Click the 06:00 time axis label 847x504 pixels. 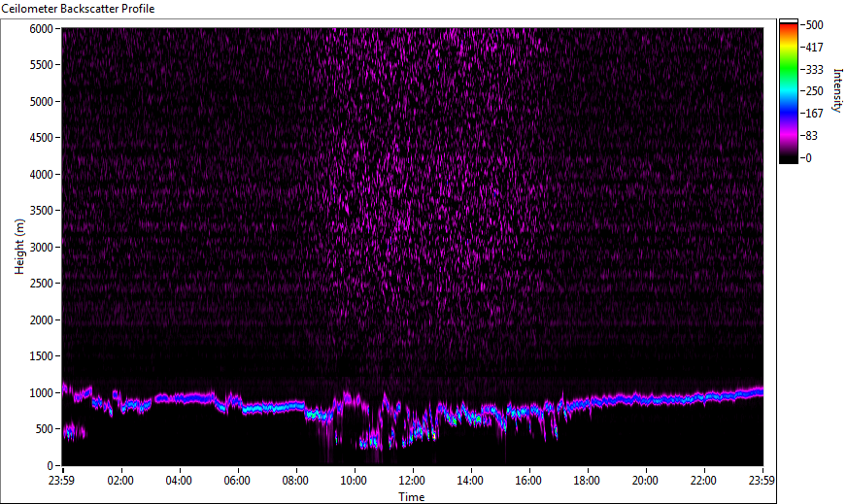[x=237, y=481]
